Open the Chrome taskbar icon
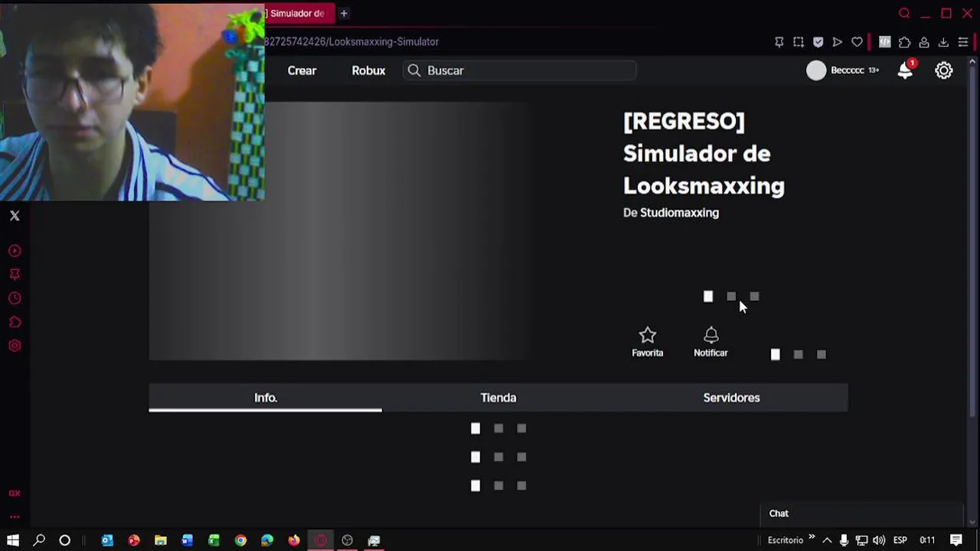 240,540
